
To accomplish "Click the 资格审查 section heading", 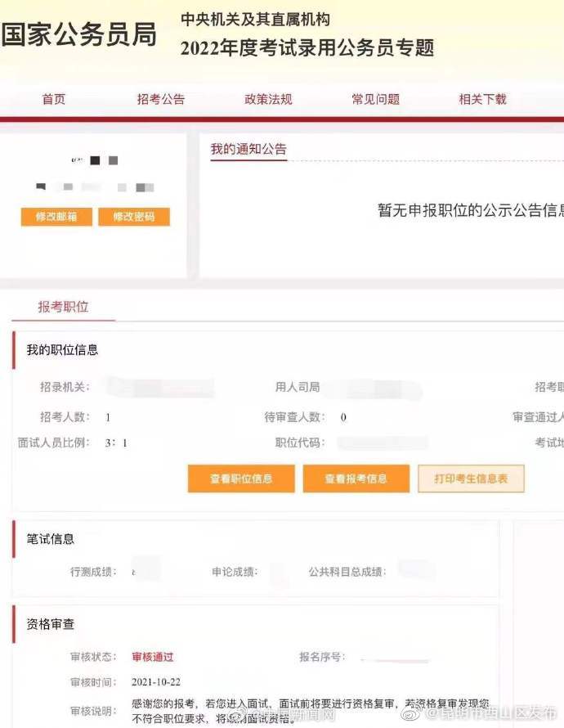I will (50, 624).
